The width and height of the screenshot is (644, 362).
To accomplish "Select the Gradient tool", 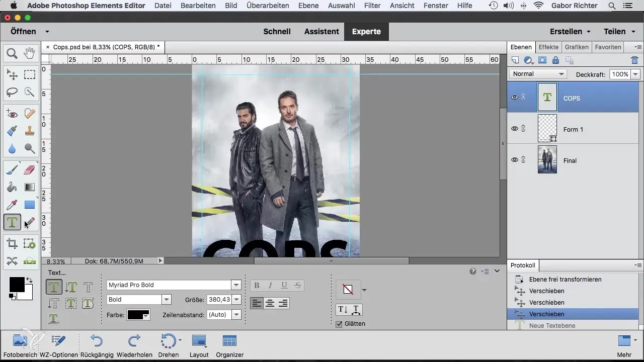I will [x=30, y=187].
